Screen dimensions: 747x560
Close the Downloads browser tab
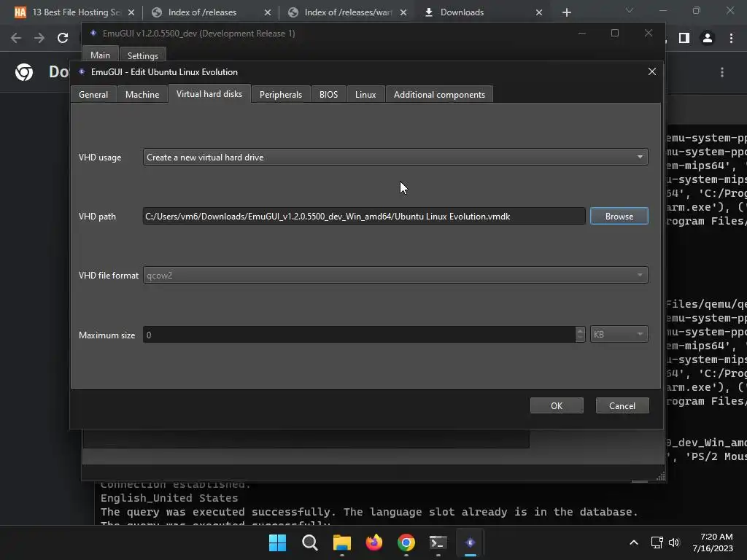tap(539, 12)
